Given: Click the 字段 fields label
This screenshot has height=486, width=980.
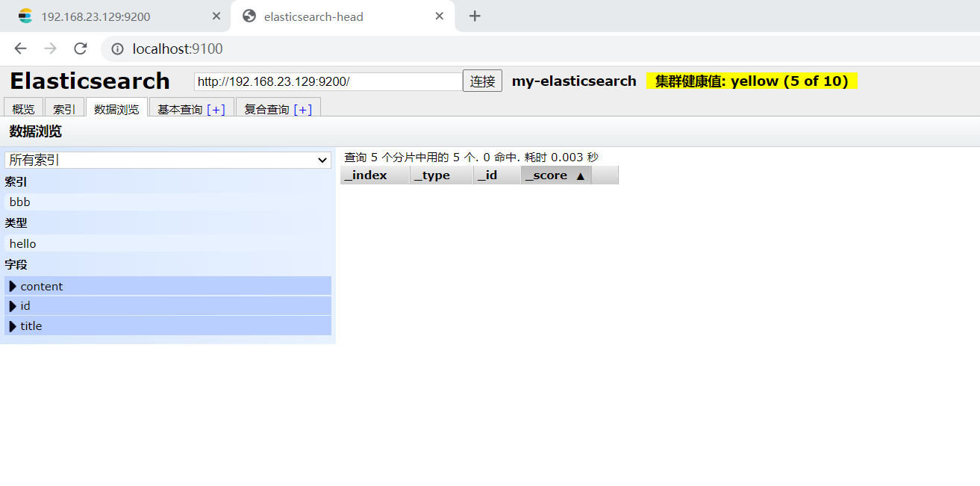Looking at the screenshot, I should point(16,264).
